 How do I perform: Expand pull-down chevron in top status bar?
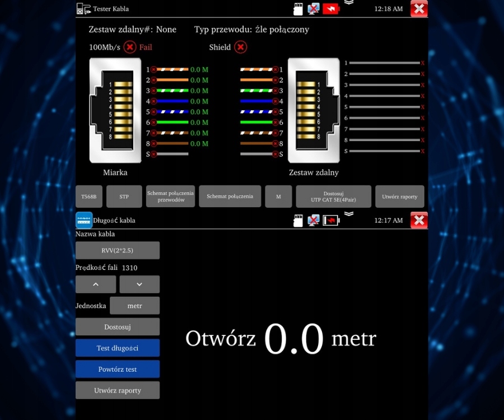tap(349, 2)
